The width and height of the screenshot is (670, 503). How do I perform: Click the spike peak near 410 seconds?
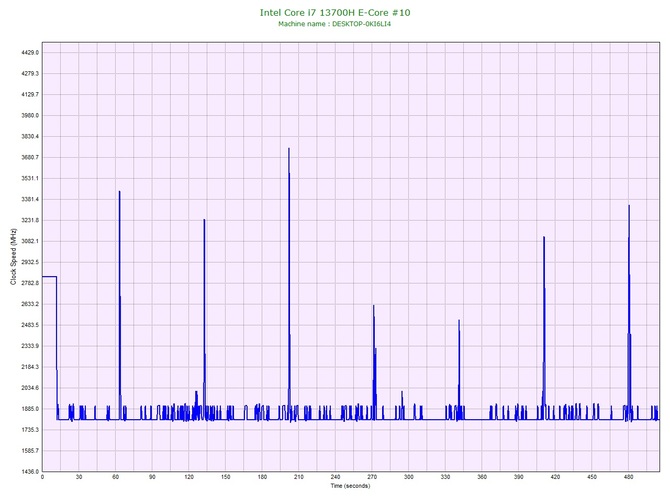tap(544, 238)
